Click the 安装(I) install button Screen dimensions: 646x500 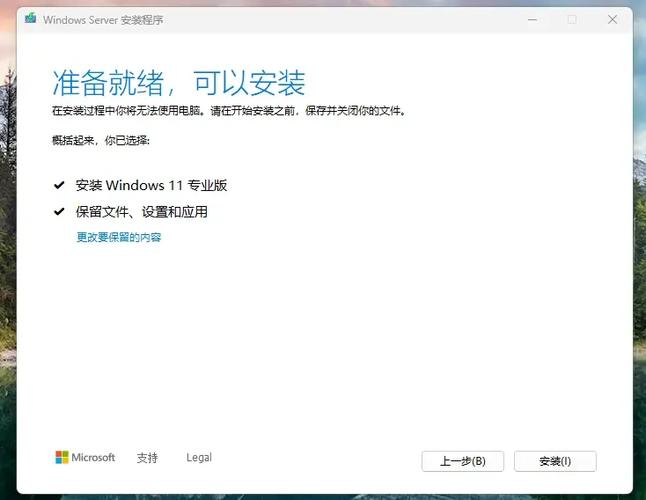click(x=555, y=461)
